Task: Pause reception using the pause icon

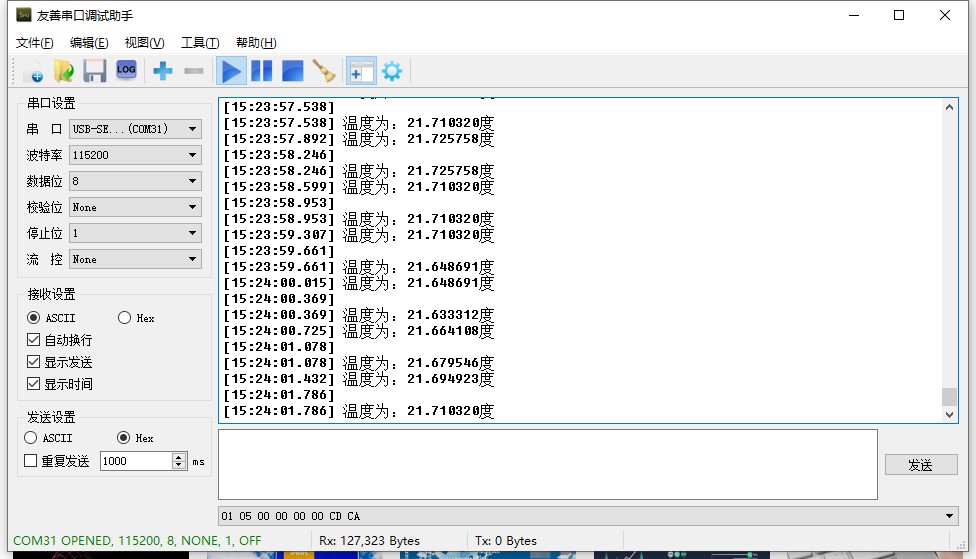Action: click(x=261, y=71)
